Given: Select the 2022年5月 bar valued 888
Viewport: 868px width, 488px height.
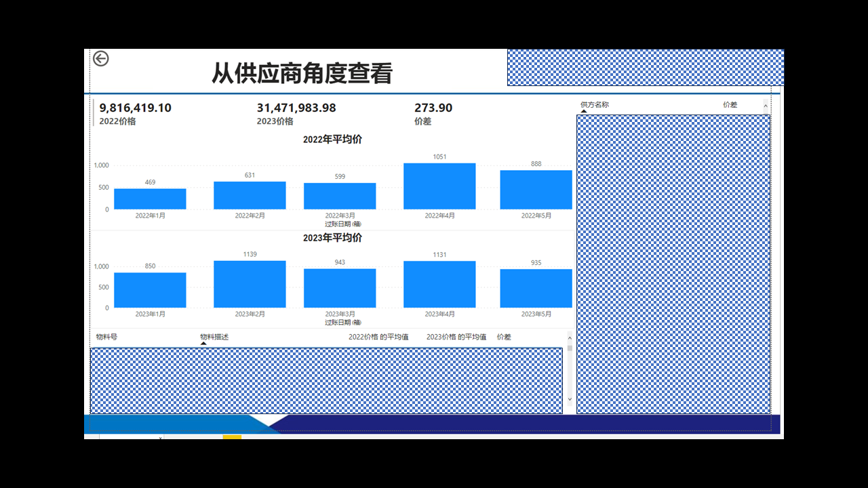Looking at the screenshot, I should tap(536, 190).
